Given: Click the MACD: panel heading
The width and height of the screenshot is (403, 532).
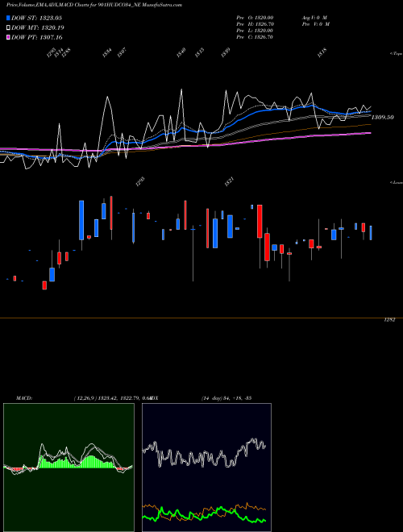Looking at the screenshot, I should coord(23,398).
